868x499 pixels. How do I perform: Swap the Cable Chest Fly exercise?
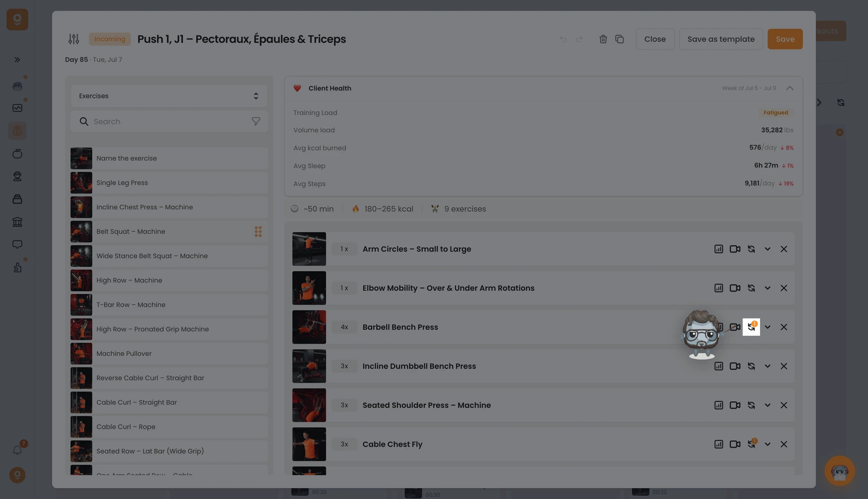tap(752, 444)
